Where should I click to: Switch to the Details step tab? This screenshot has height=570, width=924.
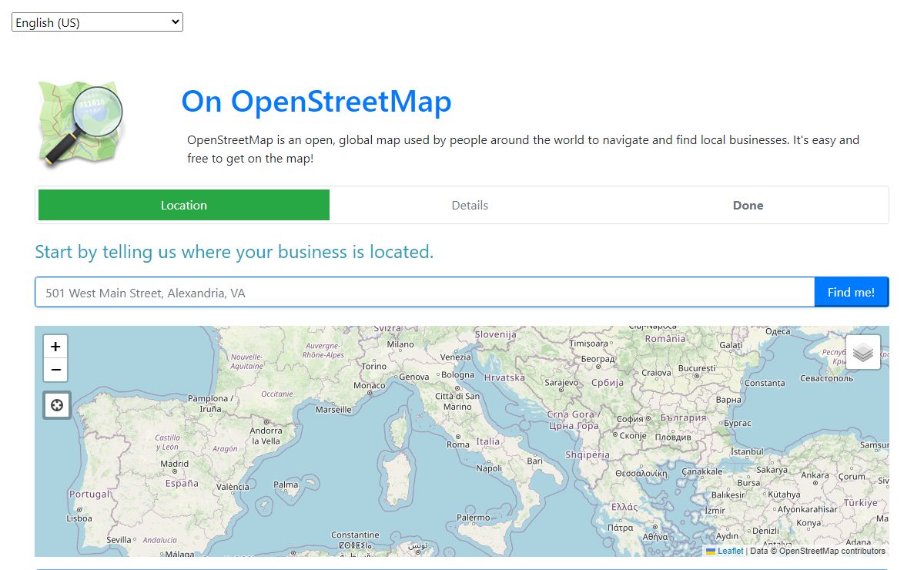coord(470,205)
